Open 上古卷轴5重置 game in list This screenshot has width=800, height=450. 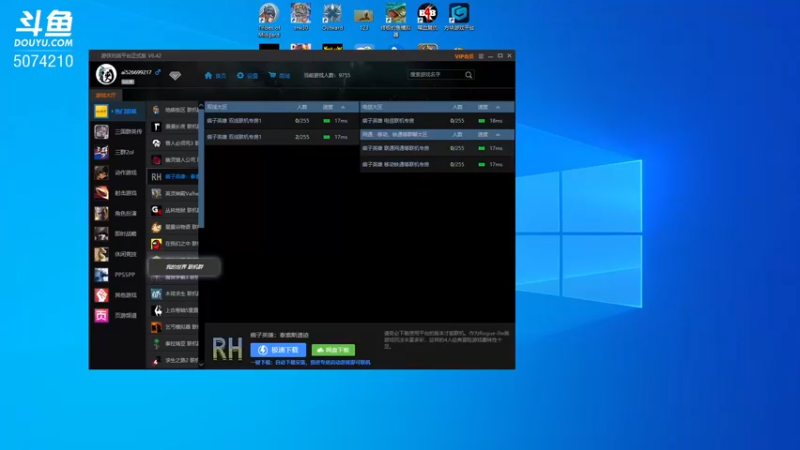[173, 310]
